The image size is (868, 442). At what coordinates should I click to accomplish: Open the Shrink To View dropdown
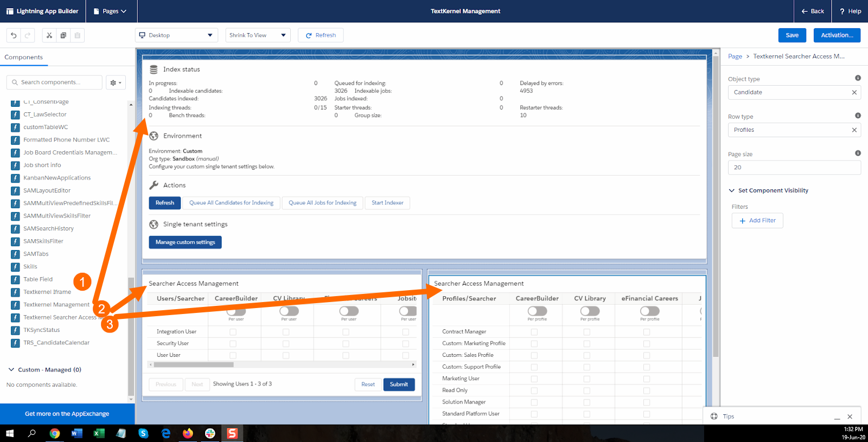pos(258,35)
